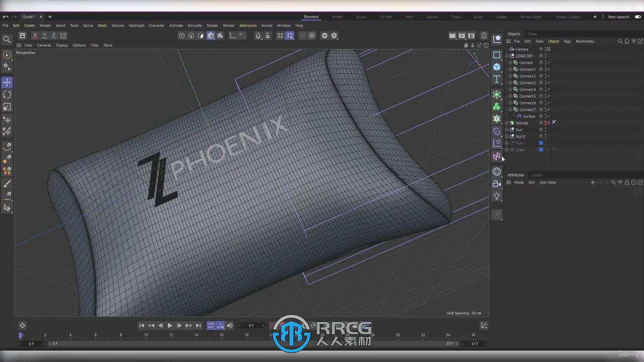This screenshot has height=362, width=644.
Task: Add a Null object from right palette
Action: 497,39
